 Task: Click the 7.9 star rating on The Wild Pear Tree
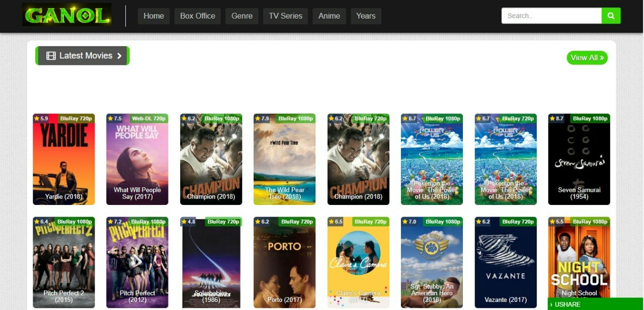(x=262, y=119)
